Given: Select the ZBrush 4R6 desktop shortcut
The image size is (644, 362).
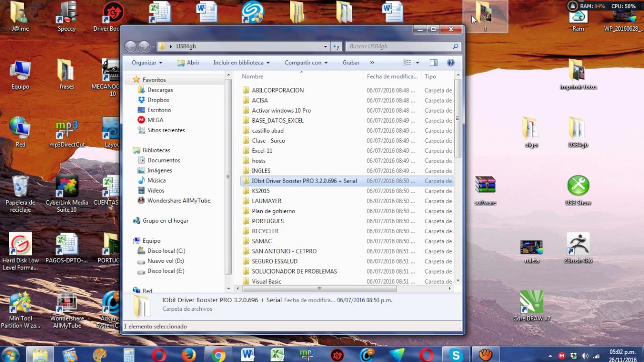Looking at the screenshot, I should click(x=578, y=248).
